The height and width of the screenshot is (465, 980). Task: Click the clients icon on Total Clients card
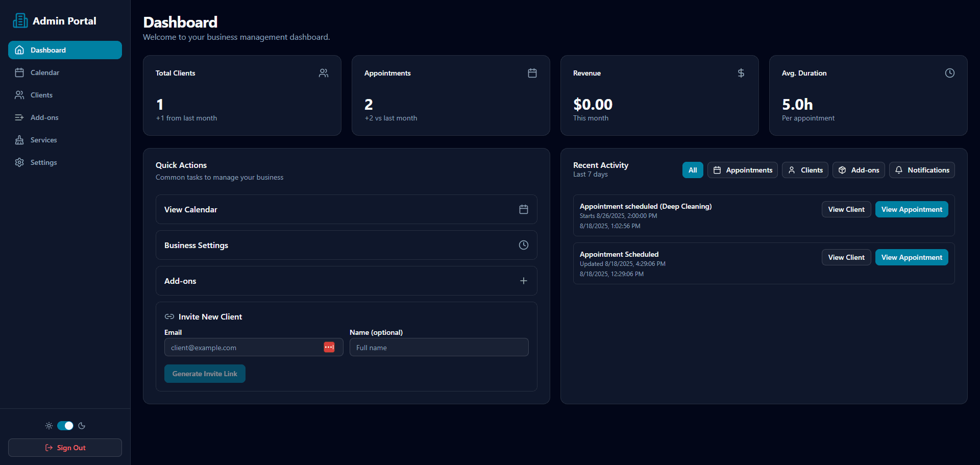(323, 73)
